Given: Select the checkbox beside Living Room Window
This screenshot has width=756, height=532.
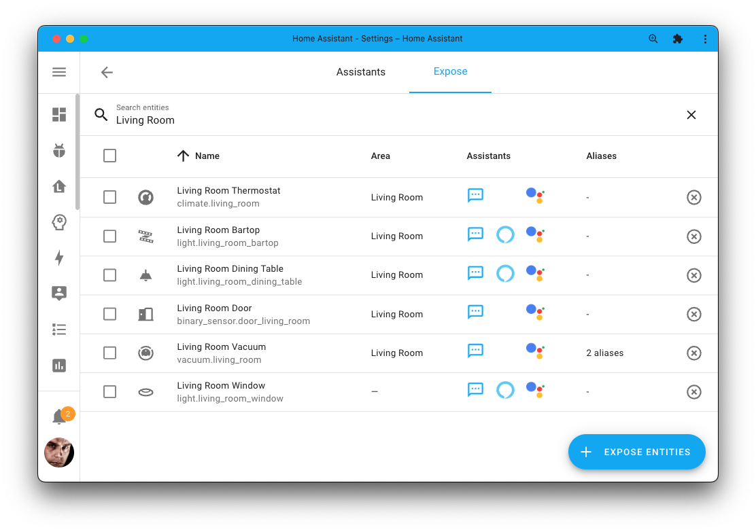Looking at the screenshot, I should [109, 391].
